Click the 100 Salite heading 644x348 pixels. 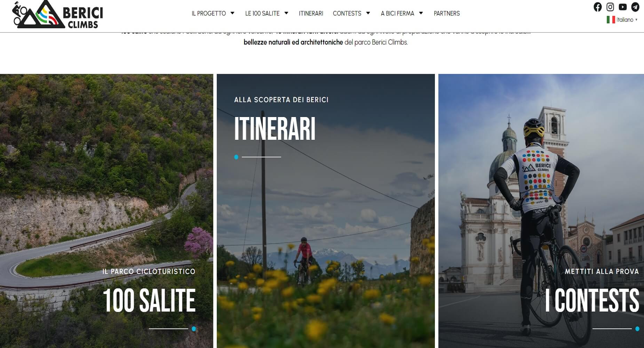tap(149, 300)
